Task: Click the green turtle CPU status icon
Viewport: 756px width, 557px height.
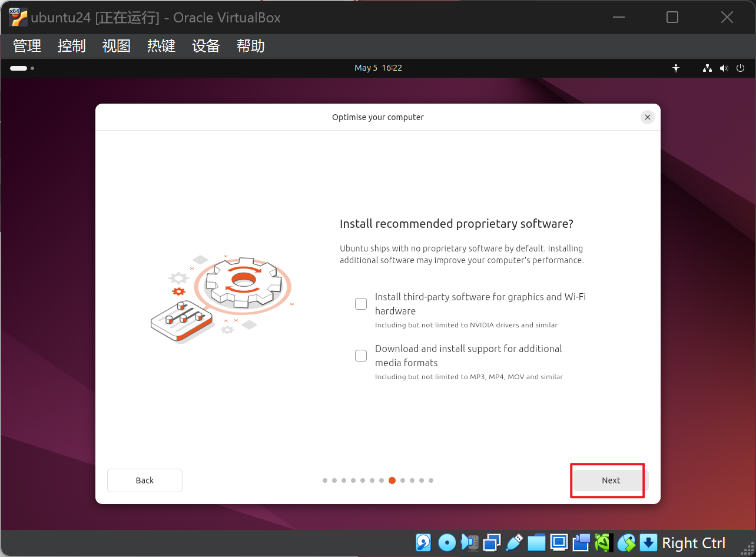Action: 604,542
